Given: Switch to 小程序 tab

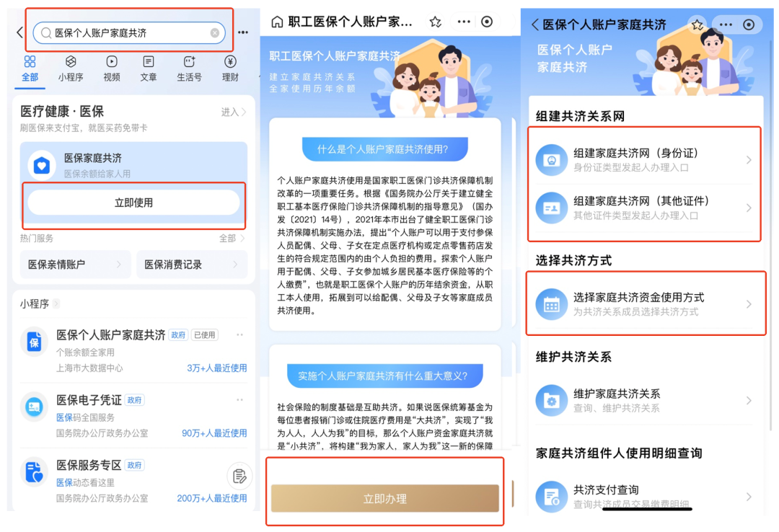Looking at the screenshot, I should (x=71, y=68).
